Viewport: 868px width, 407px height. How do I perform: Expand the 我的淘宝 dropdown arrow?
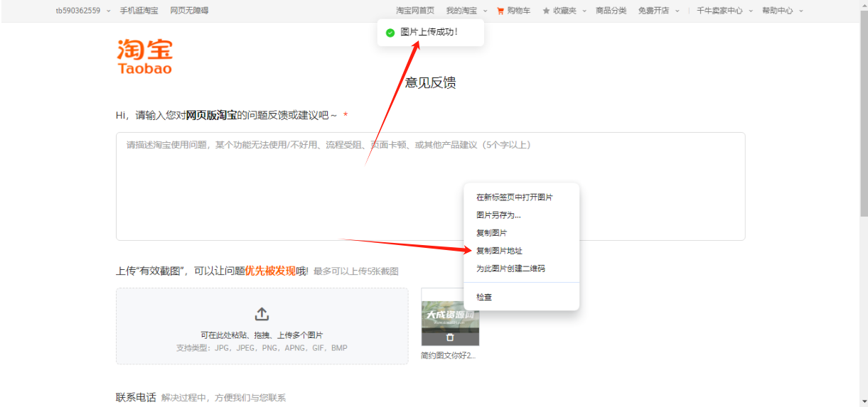485,11
